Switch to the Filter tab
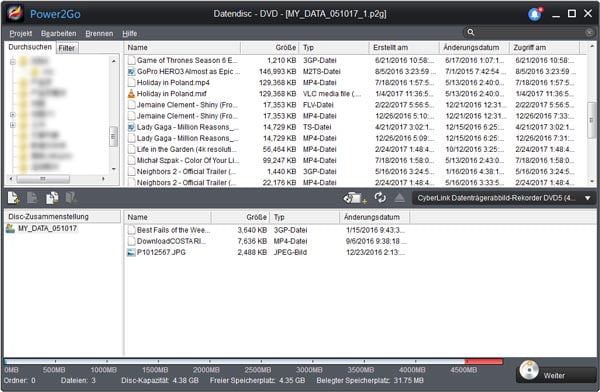 [67, 48]
